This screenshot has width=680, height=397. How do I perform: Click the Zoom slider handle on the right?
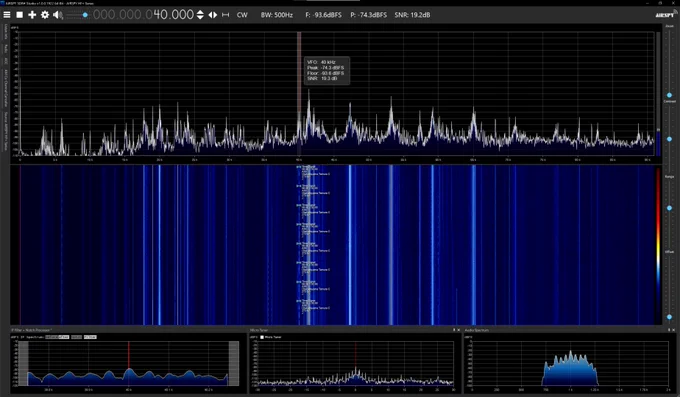669,95
